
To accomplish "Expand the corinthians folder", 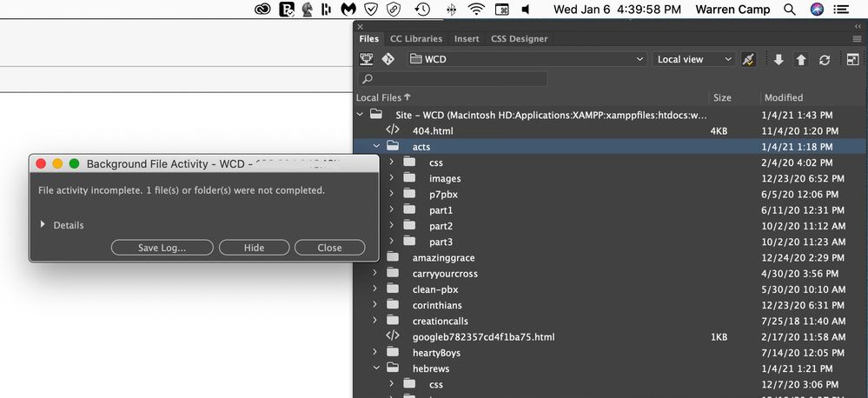I will 374,304.
